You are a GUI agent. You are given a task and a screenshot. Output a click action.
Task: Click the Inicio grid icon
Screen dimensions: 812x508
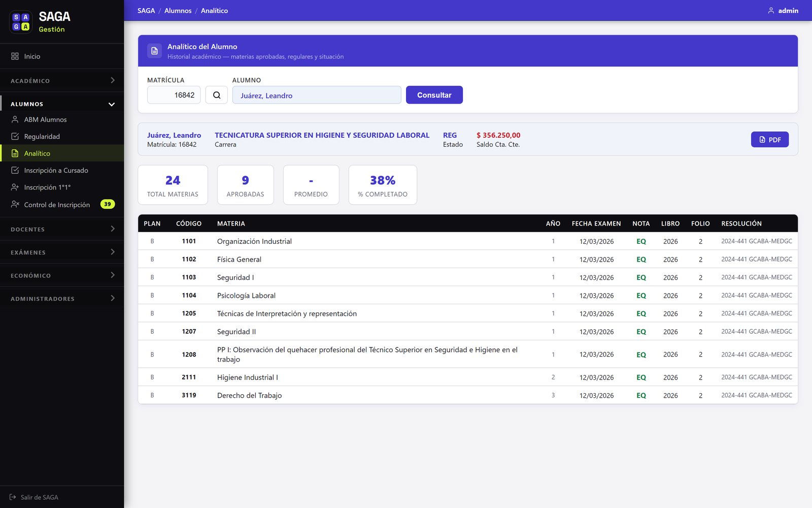click(x=15, y=56)
